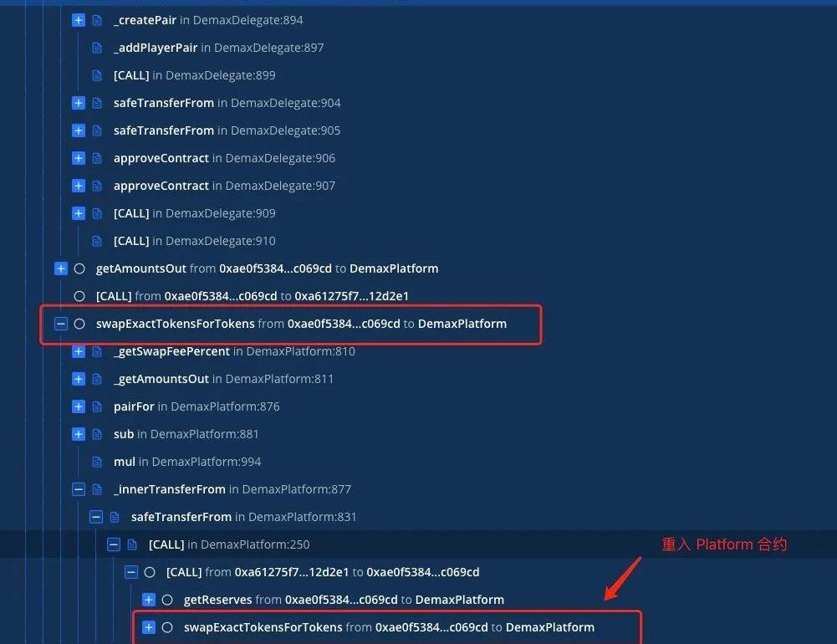Collapse the outer swapExactTokensForTokens call

click(x=61, y=324)
